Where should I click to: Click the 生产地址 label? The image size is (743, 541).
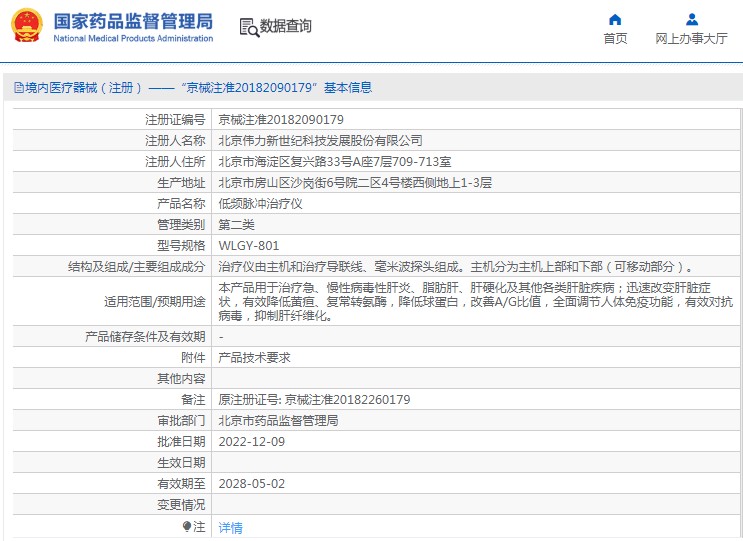coord(181,182)
